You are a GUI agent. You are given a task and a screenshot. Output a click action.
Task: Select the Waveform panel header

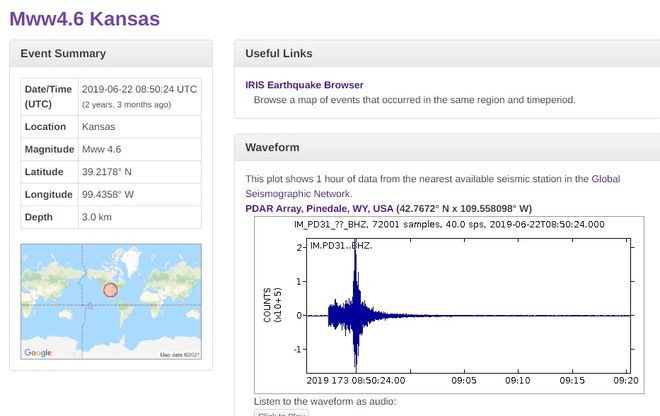(x=447, y=147)
